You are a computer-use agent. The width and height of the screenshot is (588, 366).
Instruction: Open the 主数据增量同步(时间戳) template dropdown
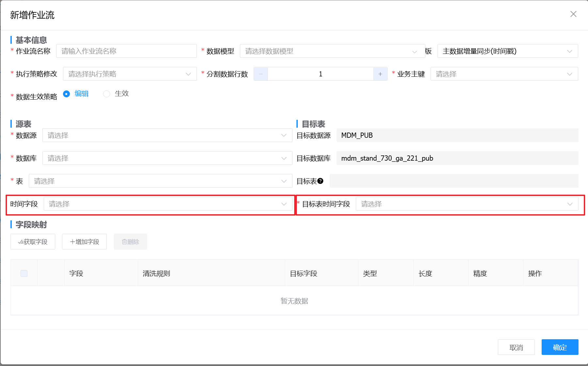507,51
